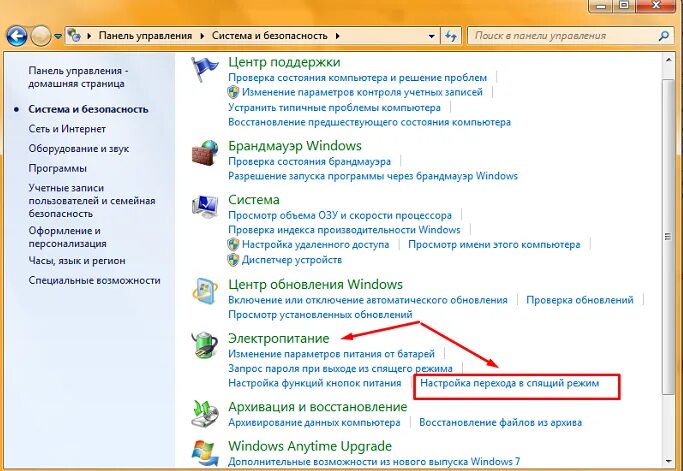Click Архивирование данных компьютера
This screenshot has width=683, height=471.
[314, 423]
